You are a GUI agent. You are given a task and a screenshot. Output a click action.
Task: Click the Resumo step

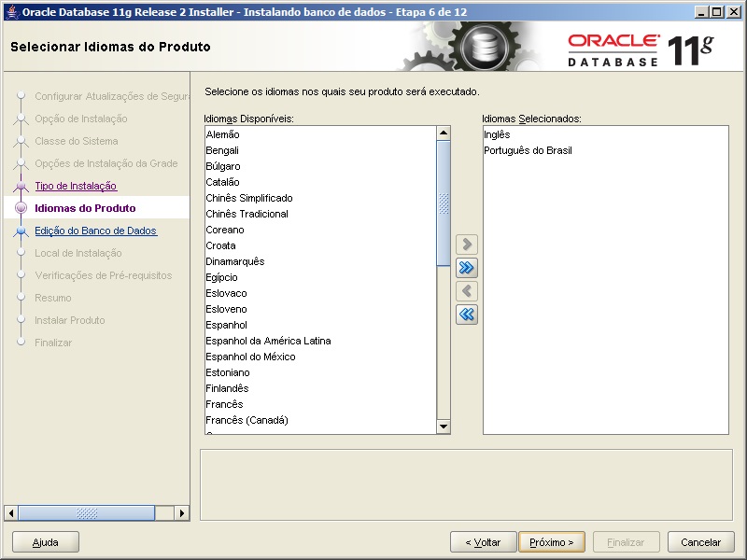[53, 298]
